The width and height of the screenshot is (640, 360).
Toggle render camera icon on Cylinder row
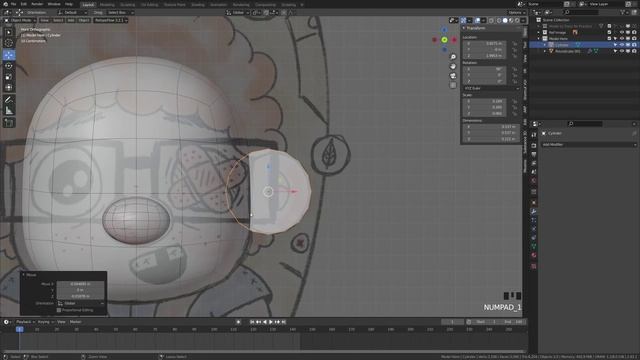634,45
